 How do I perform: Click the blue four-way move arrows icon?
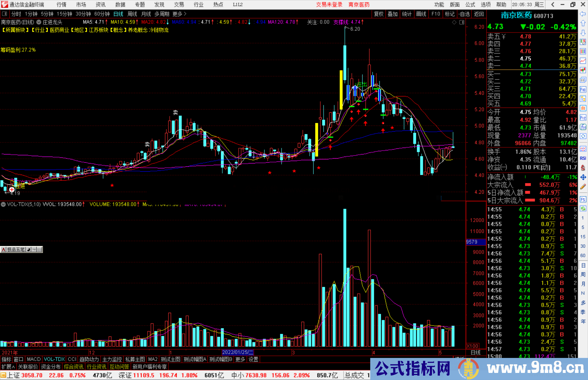[583, 177]
